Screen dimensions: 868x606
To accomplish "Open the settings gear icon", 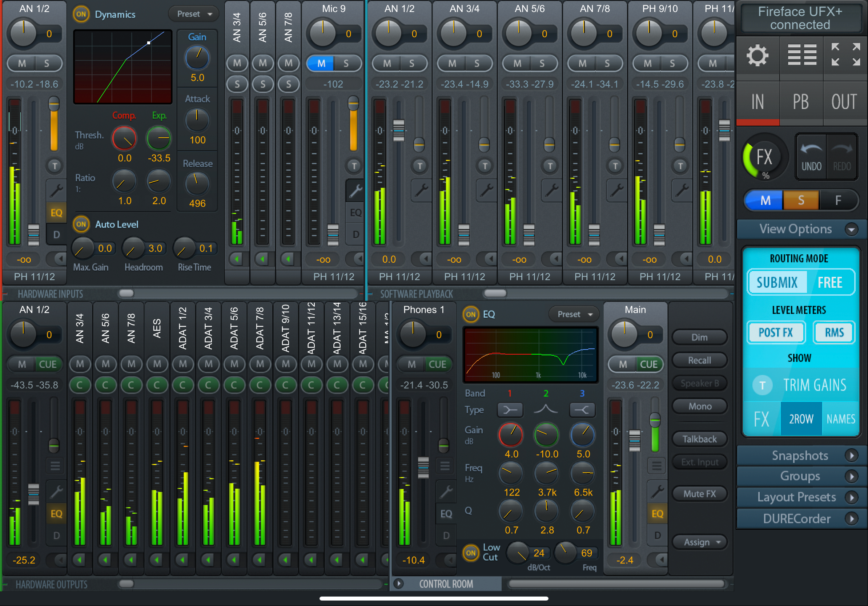I will [757, 56].
